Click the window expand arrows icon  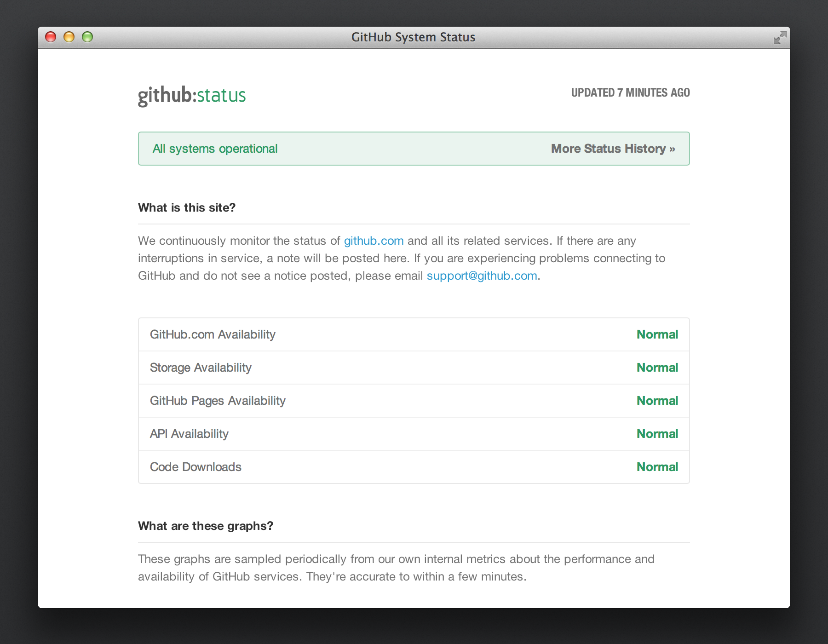tap(779, 37)
